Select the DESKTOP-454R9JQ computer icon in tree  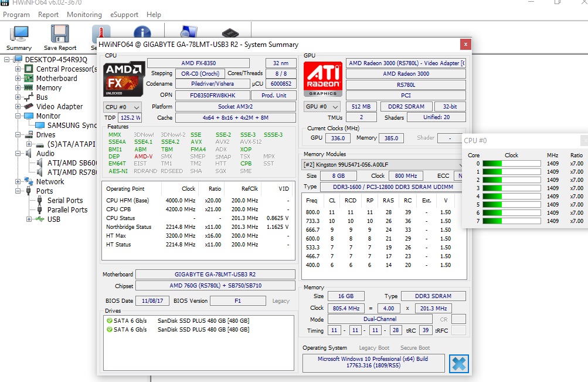click(x=18, y=59)
